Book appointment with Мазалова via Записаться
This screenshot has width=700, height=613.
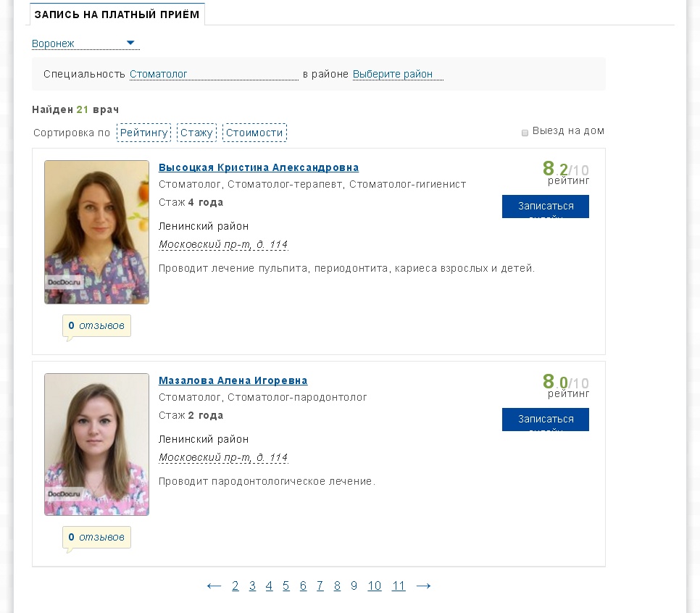545,420
